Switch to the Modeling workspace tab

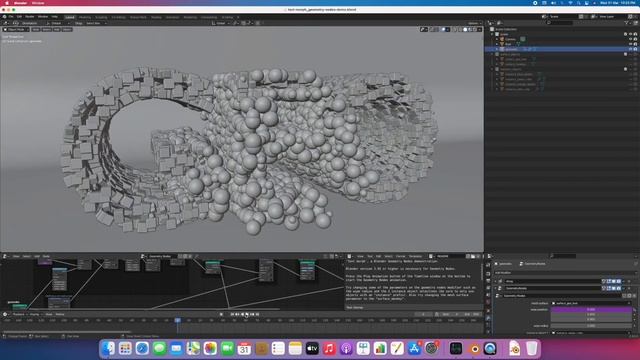(x=85, y=17)
